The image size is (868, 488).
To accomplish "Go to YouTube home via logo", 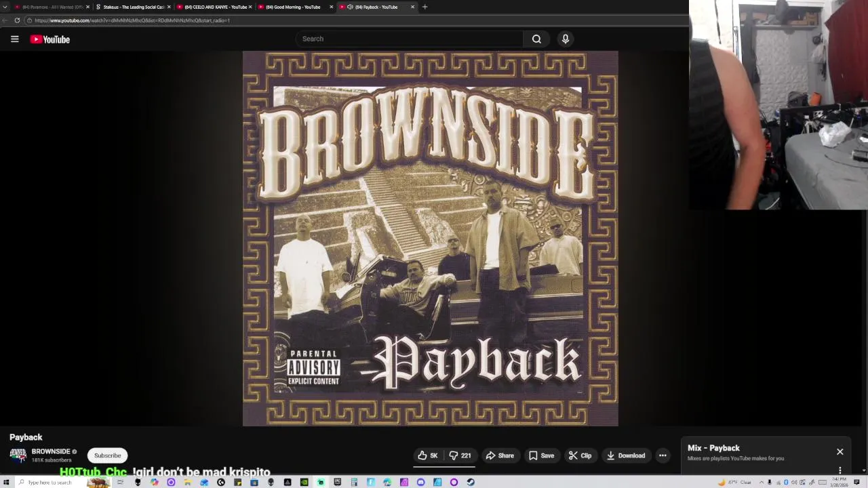I will 50,39.
